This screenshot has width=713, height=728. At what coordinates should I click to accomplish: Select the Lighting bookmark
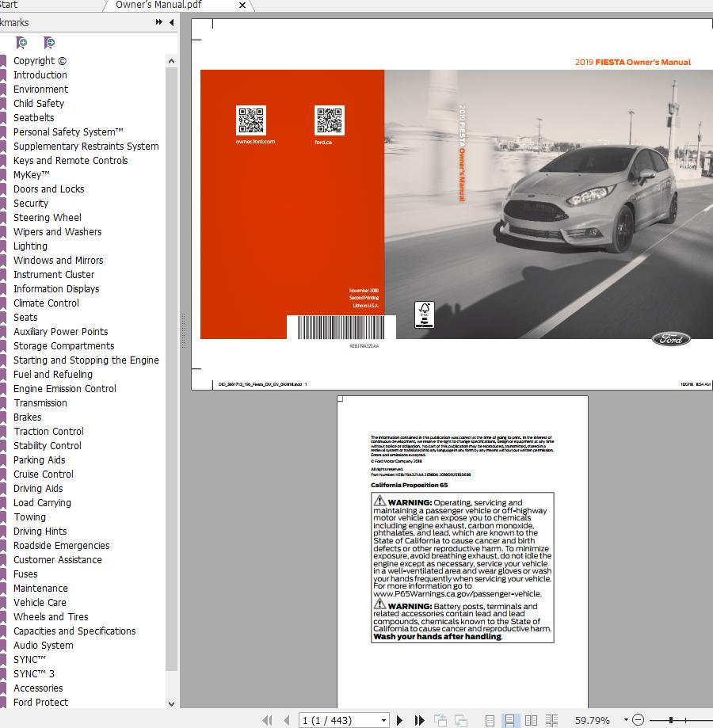tap(31, 246)
